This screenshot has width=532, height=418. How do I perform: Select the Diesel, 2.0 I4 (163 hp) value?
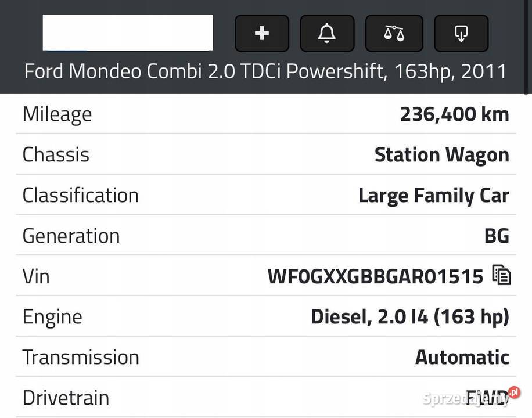pyautogui.click(x=410, y=317)
